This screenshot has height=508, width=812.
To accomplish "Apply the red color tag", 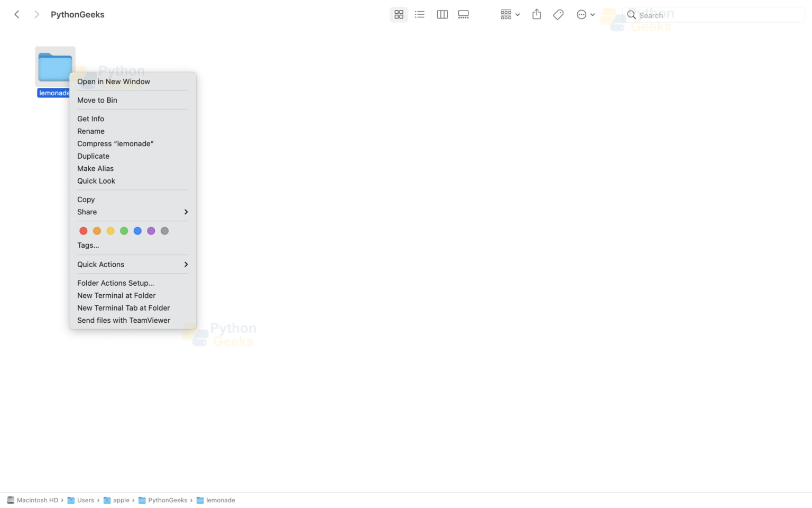I will coord(84,231).
